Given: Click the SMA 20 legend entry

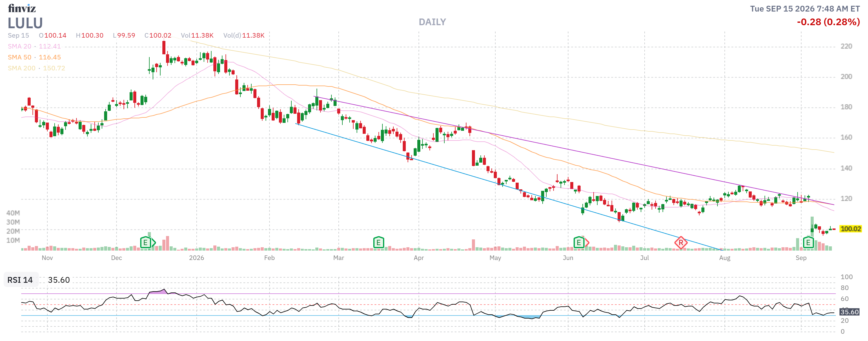Looking at the screenshot, I should (34, 46).
